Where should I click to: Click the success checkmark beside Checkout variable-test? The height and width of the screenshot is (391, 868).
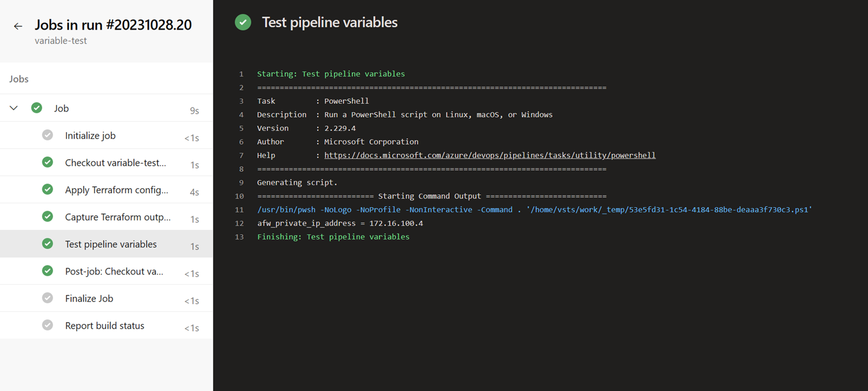47,162
